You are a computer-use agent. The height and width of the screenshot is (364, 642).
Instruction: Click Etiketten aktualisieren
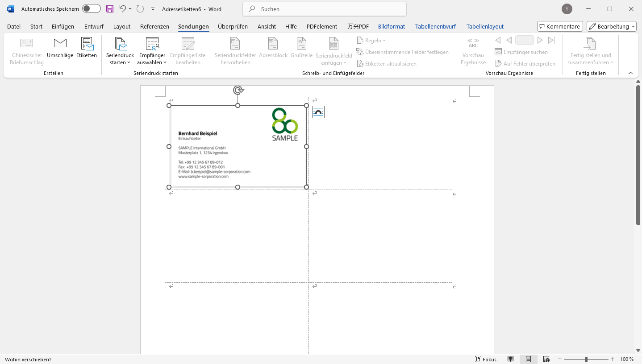click(x=387, y=64)
